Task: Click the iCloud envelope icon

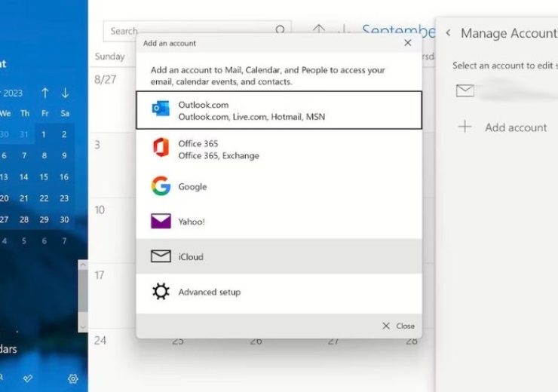Action: coord(161,256)
